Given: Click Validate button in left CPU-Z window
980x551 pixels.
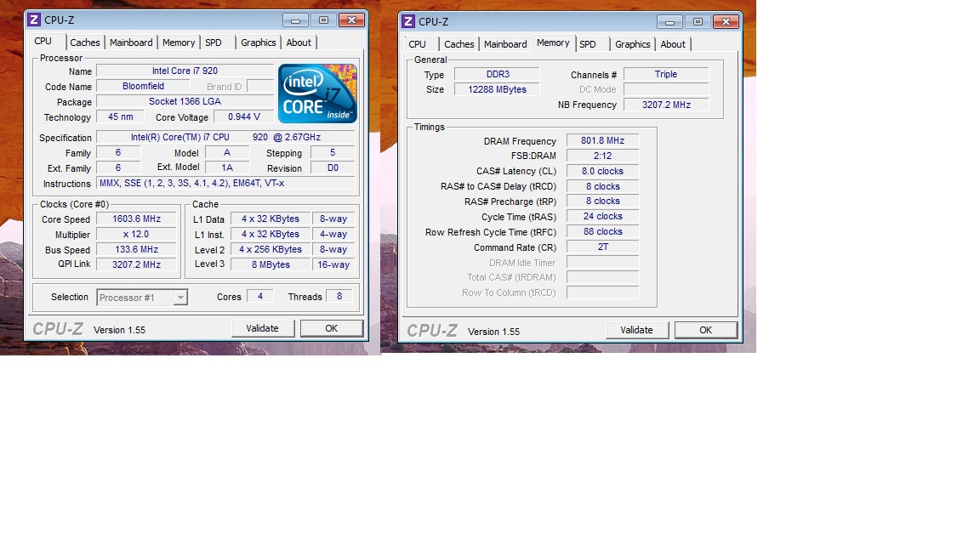Looking at the screenshot, I should click(x=263, y=328).
